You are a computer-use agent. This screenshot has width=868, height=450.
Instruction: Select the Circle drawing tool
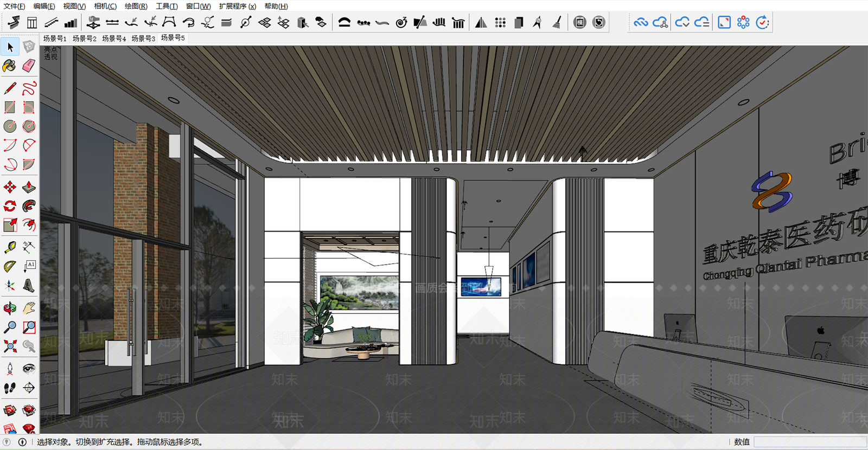coord(10,126)
